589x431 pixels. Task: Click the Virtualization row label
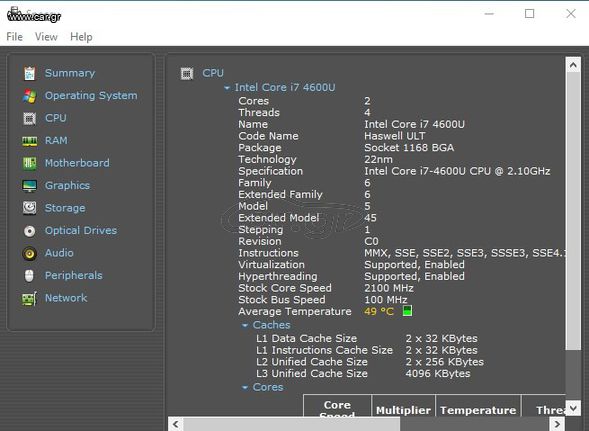[x=271, y=265]
